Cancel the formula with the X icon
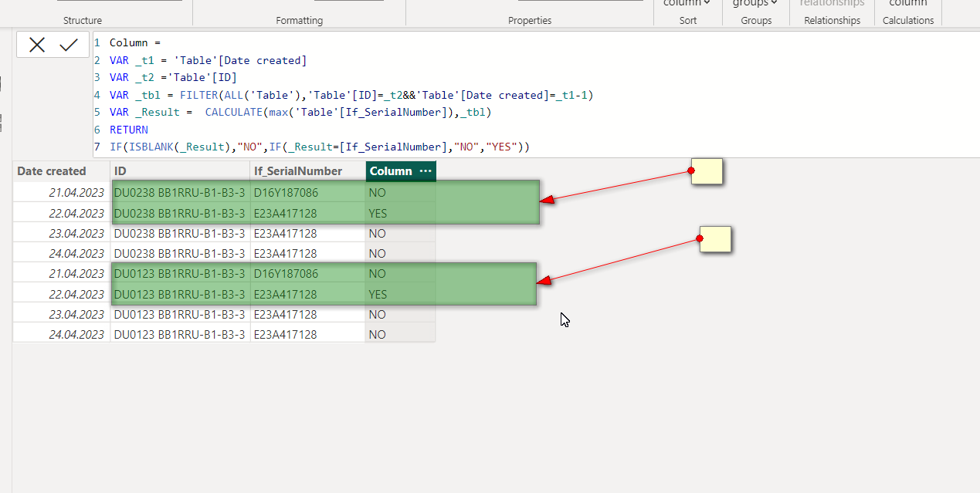This screenshot has width=980, height=493. [37, 46]
